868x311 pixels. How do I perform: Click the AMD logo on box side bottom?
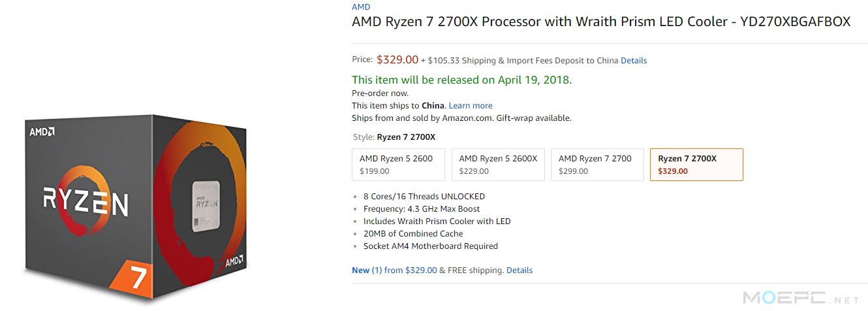click(235, 262)
